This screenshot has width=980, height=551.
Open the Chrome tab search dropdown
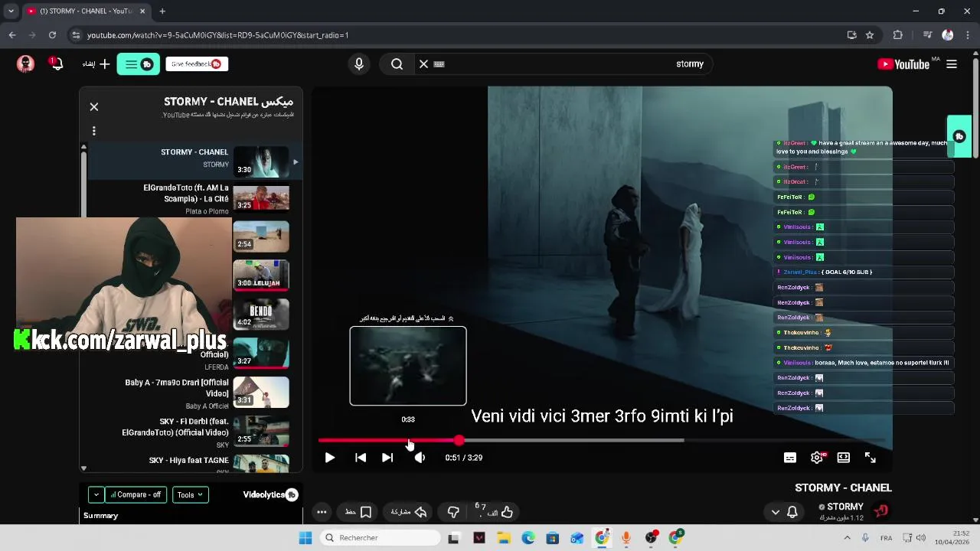[11, 11]
